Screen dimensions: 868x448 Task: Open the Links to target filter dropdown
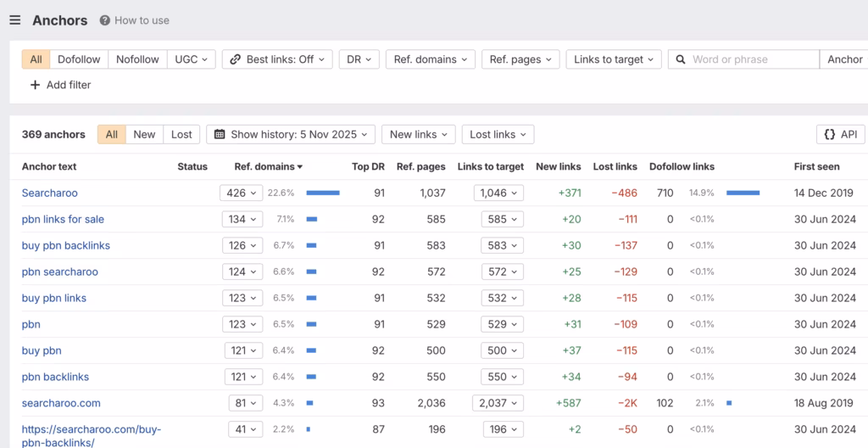[x=614, y=59]
